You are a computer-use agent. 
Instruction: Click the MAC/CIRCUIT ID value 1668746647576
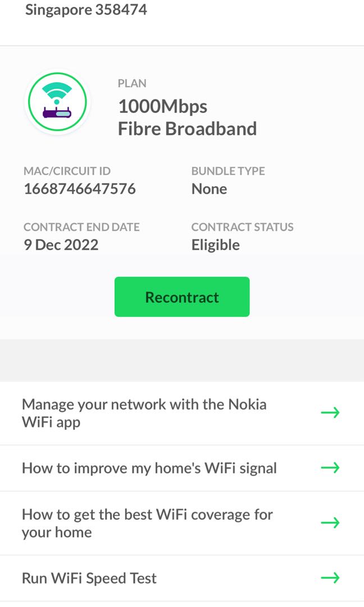[79, 188]
